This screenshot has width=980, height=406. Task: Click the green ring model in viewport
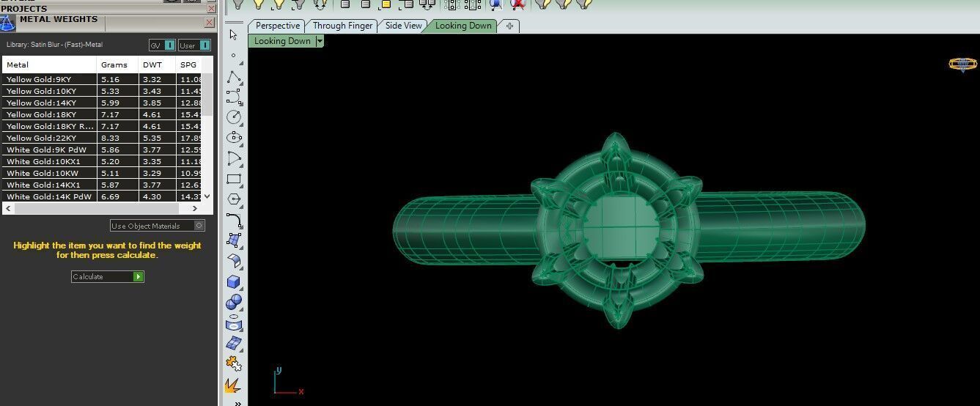click(x=629, y=229)
